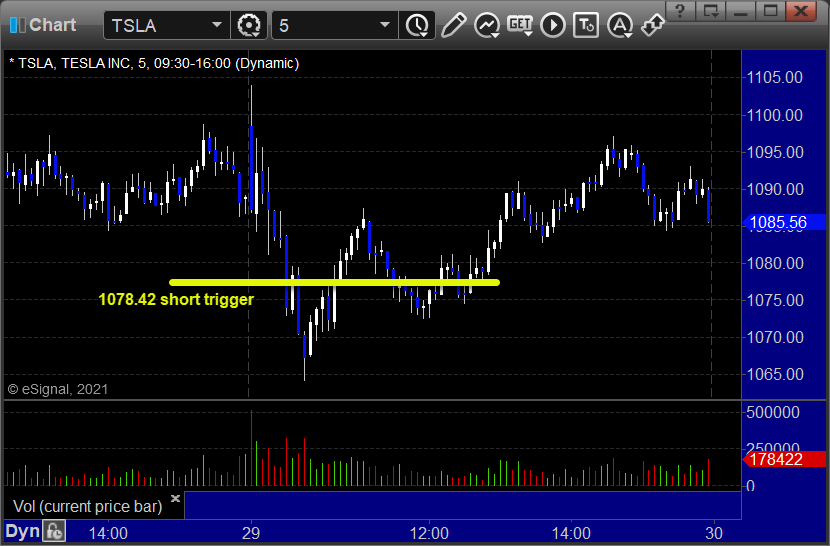Click the 178422 volume value marker
The height and width of the screenshot is (546, 830).
[784, 459]
